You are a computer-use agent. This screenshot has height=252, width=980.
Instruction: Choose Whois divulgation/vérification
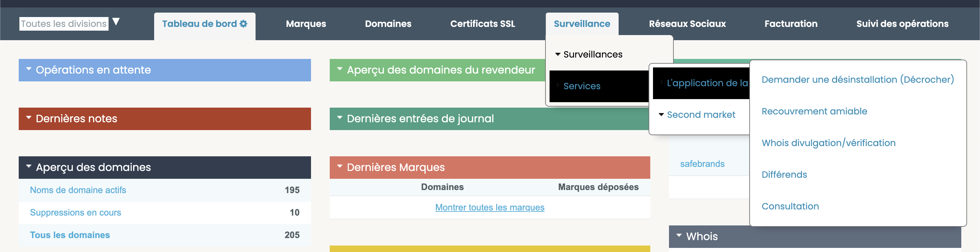click(x=828, y=143)
